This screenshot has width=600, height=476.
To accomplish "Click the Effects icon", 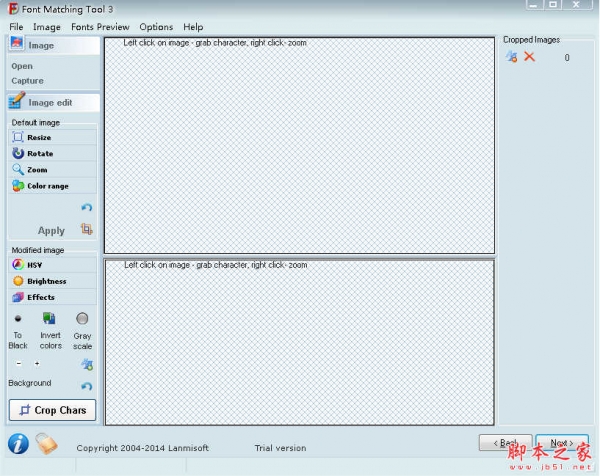I will tap(18, 297).
